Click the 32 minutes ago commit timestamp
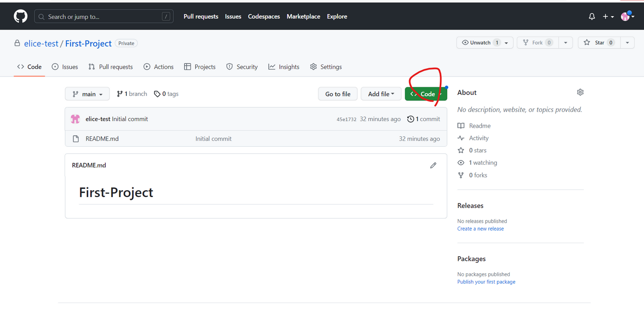Screen dimensions: 644x314 click(380, 119)
